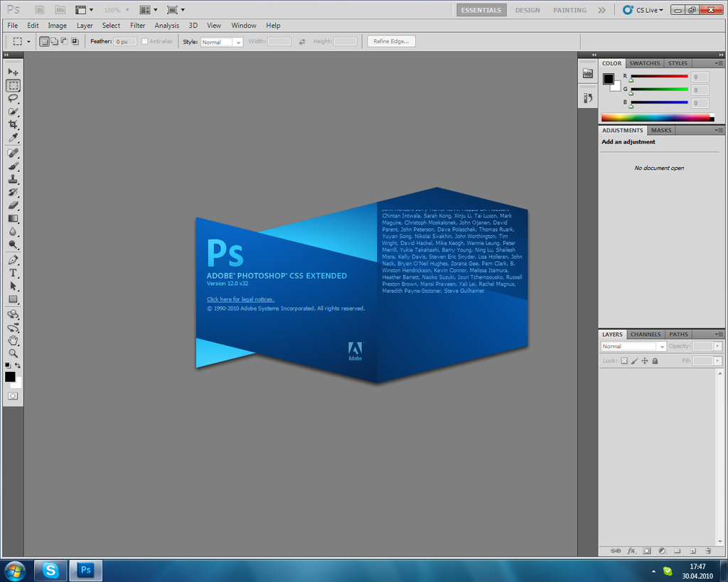This screenshot has width=728, height=582.
Task: Open the layer blend mode dropdown
Action: pos(633,346)
